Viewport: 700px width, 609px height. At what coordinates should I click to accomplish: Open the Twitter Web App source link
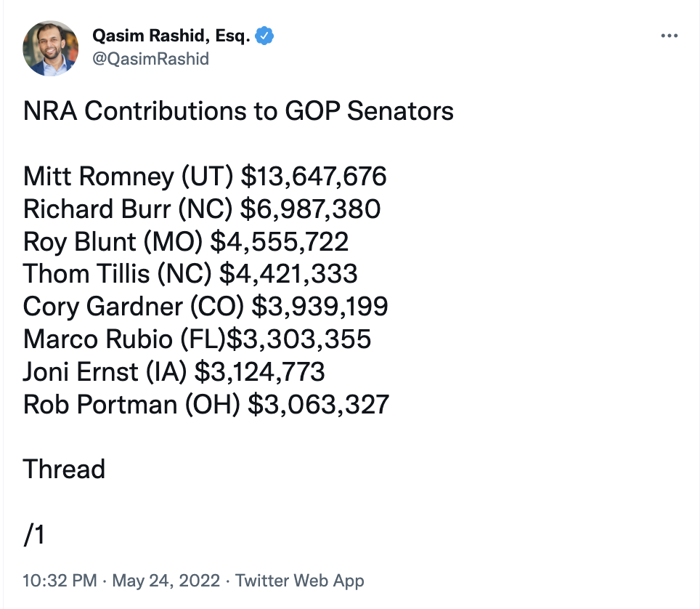click(300, 581)
